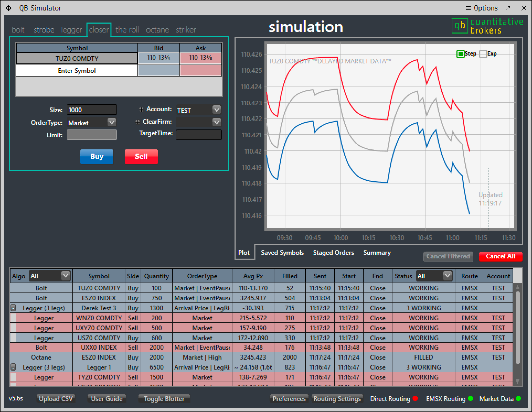Click the quantitative brokers qb logo
Viewport: 532px width, 412px height.
click(x=487, y=26)
